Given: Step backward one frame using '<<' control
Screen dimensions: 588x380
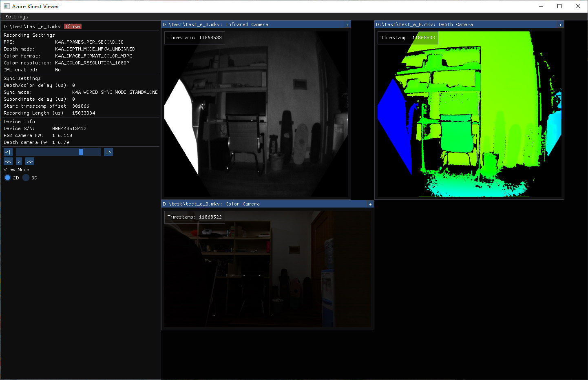Looking at the screenshot, I should click(x=7, y=161).
